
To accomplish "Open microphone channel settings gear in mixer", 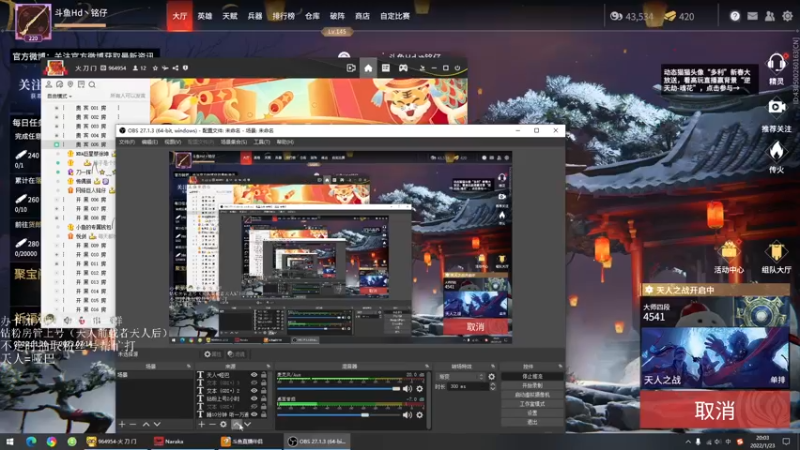I will [x=419, y=389].
